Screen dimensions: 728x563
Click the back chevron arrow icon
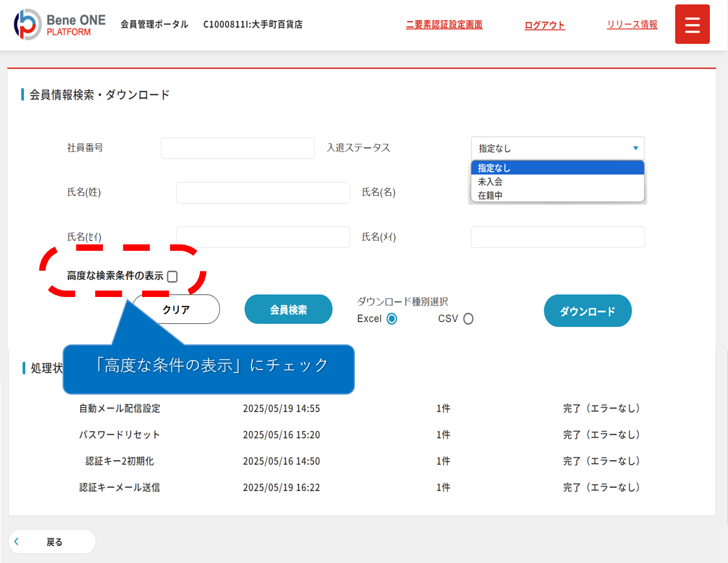point(17,541)
